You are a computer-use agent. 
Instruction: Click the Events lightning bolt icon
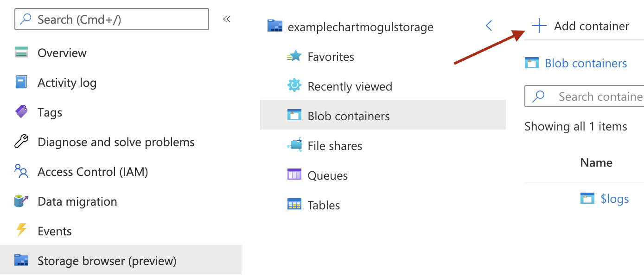point(21,231)
